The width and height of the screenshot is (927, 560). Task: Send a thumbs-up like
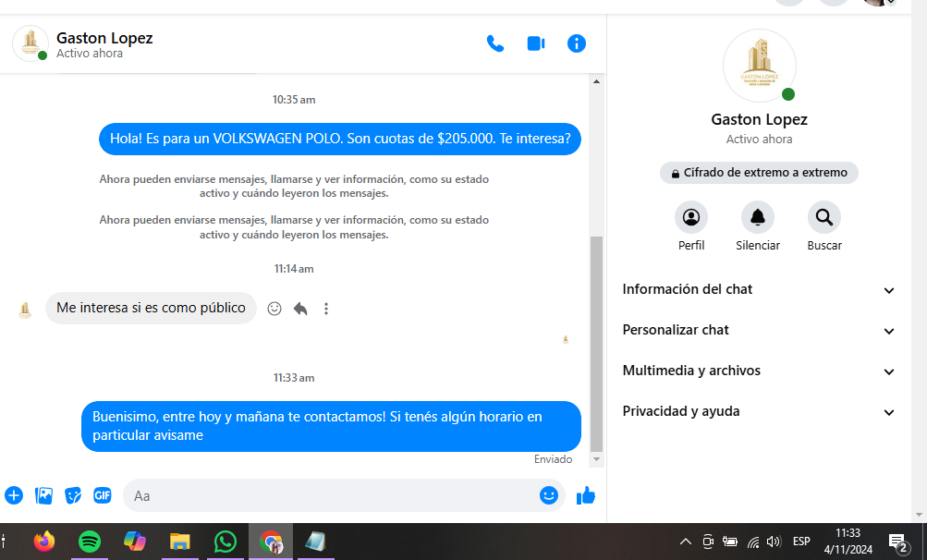coord(586,495)
